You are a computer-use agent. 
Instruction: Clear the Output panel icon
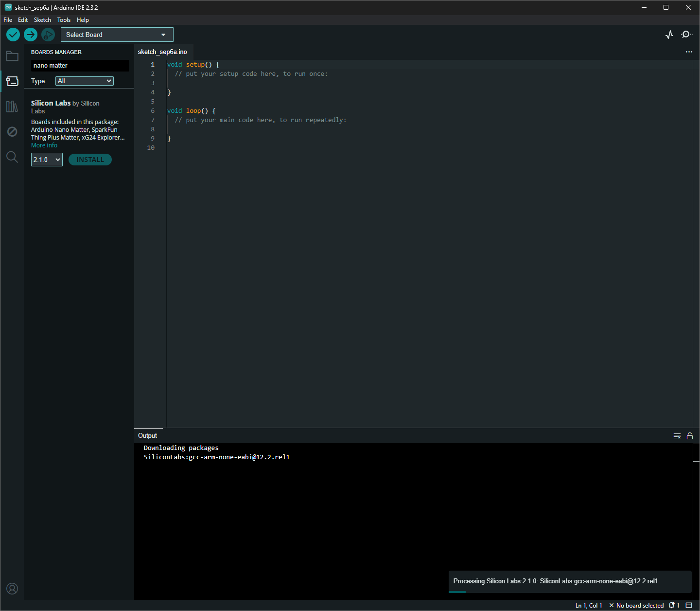(x=677, y=436)
